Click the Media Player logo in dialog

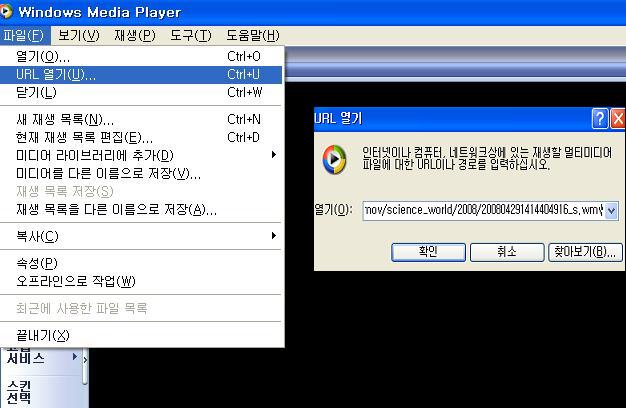[x=334, y=160]
